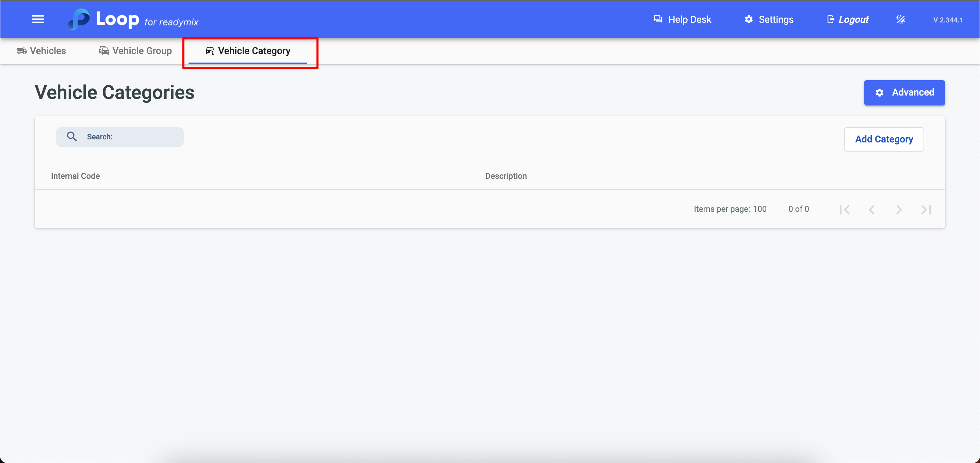The image size is (980, 463).
Task: Open the Items per page selector
Action: point(759,209)
